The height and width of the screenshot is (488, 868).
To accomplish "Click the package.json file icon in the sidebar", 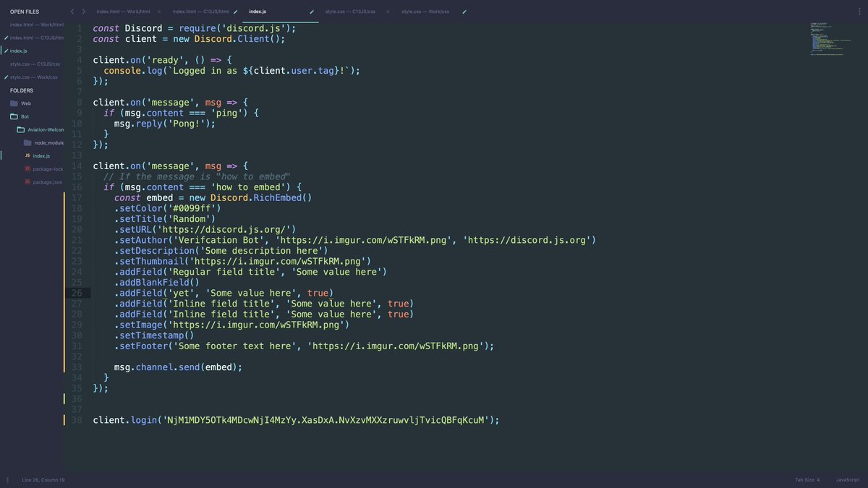I will [27, 181].
